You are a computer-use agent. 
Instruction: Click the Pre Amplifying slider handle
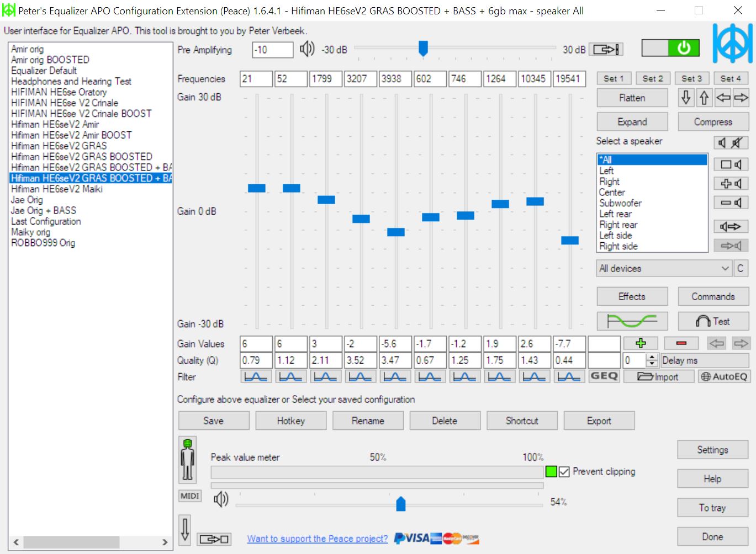pos(423,49)
